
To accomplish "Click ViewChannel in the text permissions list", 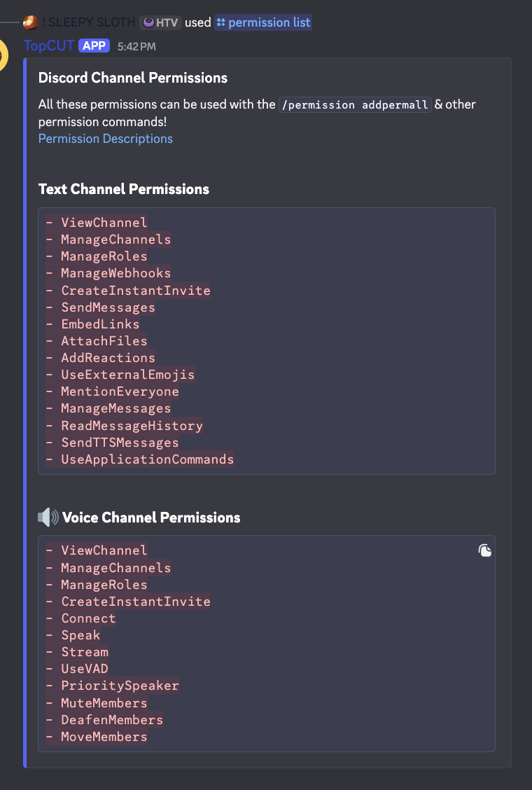I will 97,222.
